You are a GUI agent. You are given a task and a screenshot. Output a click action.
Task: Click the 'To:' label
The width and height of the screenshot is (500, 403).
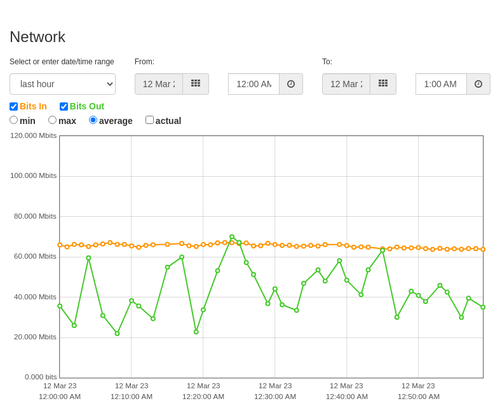click(327, 62)
